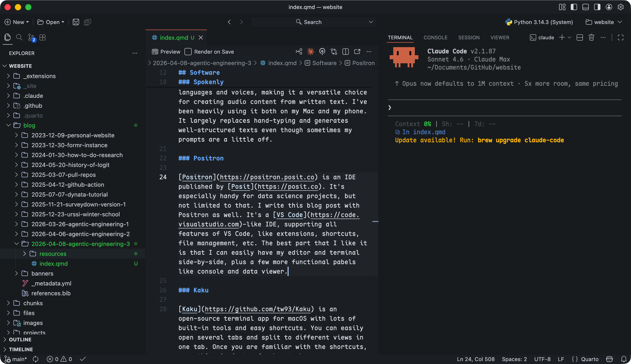Click the orange Claude Code starburst icon
The height and width of the screenshot is (364, 631).
click(310, 52)
